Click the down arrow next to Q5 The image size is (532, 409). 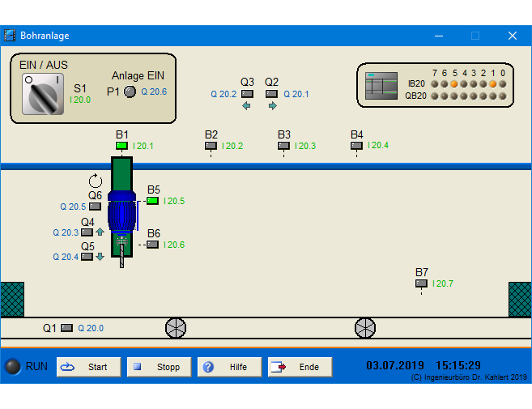[x=100, y=257]
